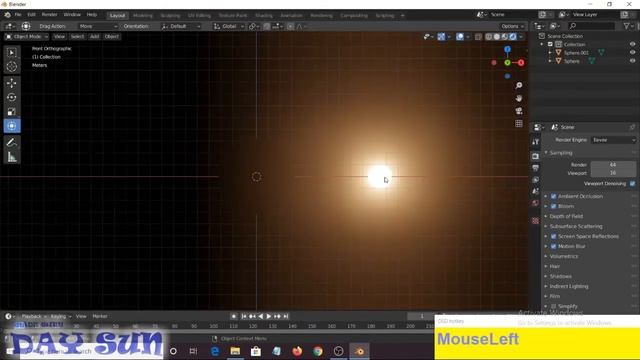Expand the Depth of Field panel
This screenshot has width=640, height=360.
566,216
